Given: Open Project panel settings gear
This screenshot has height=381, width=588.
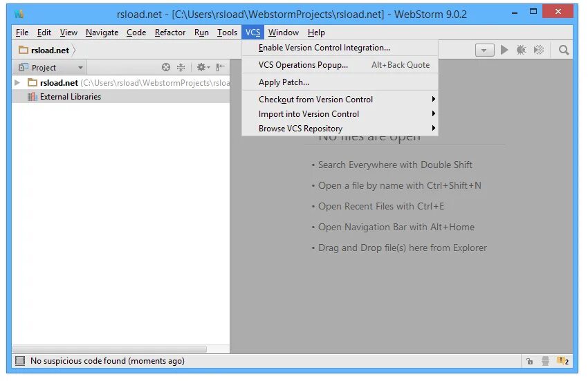Looking at the screenshot, I should (x=203, y=67).
